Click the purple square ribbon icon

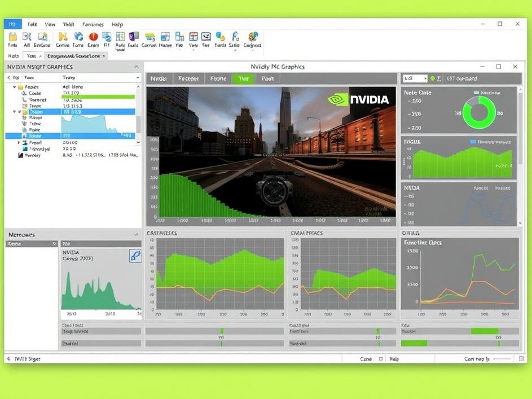[x=134, y=37]
